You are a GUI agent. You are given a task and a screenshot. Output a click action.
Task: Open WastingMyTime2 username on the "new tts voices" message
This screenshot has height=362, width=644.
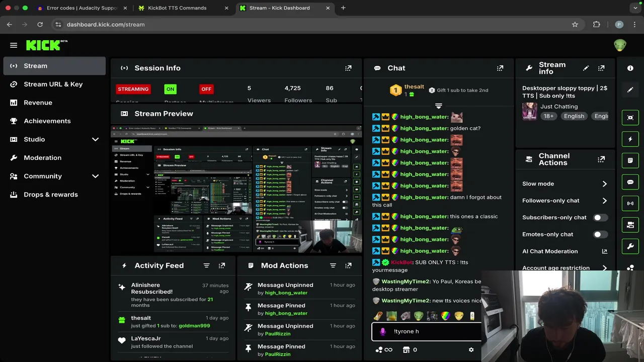[406, 301]
